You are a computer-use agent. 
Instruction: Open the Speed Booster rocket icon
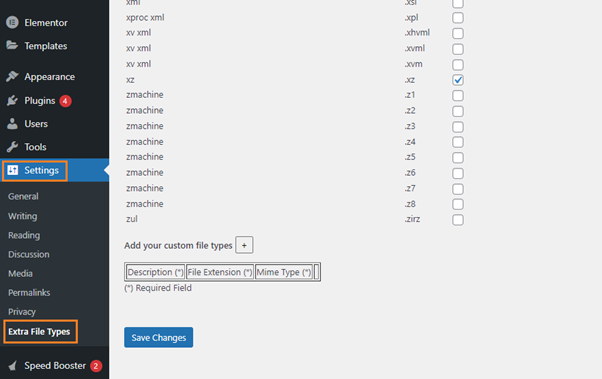(13, 366)
